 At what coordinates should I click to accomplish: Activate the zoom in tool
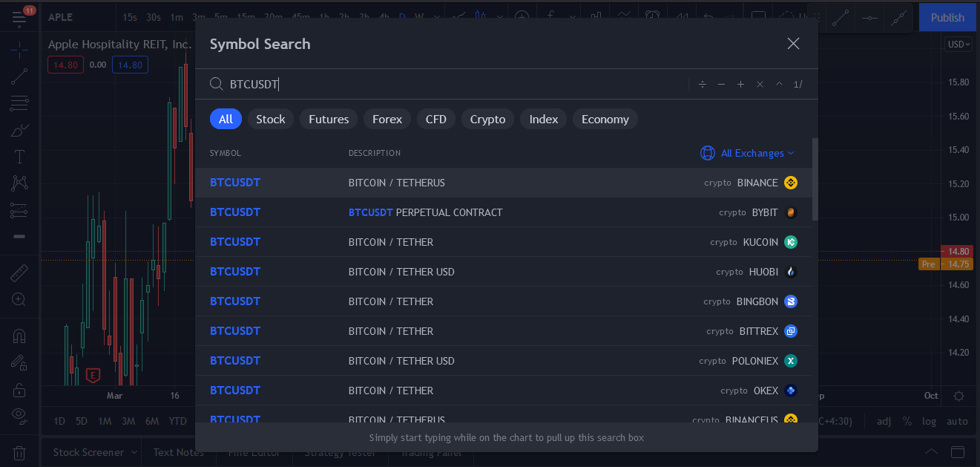pos(19,300)
